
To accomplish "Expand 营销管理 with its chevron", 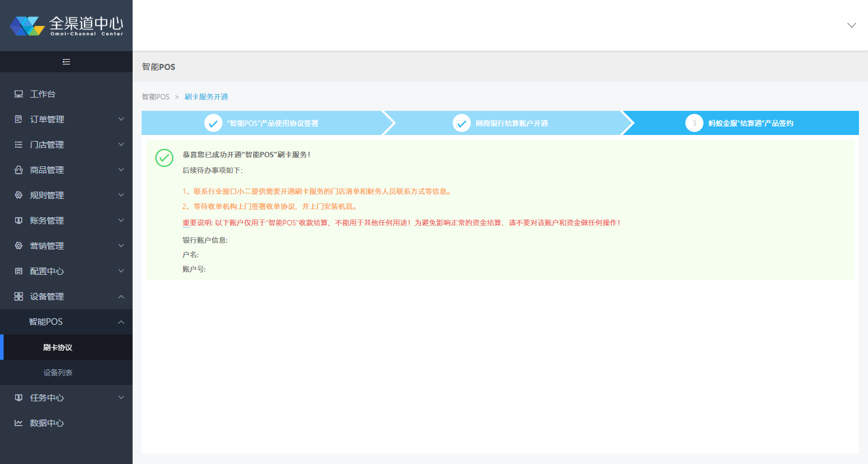I will point(121,246).
